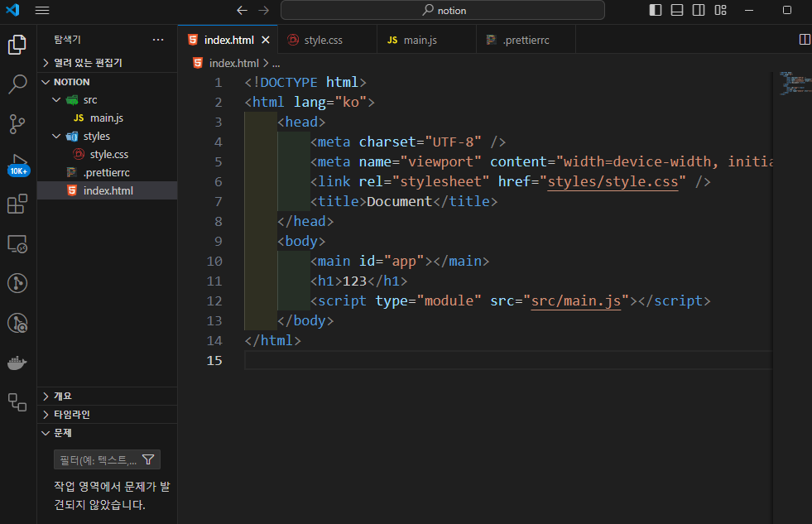The image size is (812, 524).
Task: Open the Remote Explorer view
Action: click(x=17, y=243)
